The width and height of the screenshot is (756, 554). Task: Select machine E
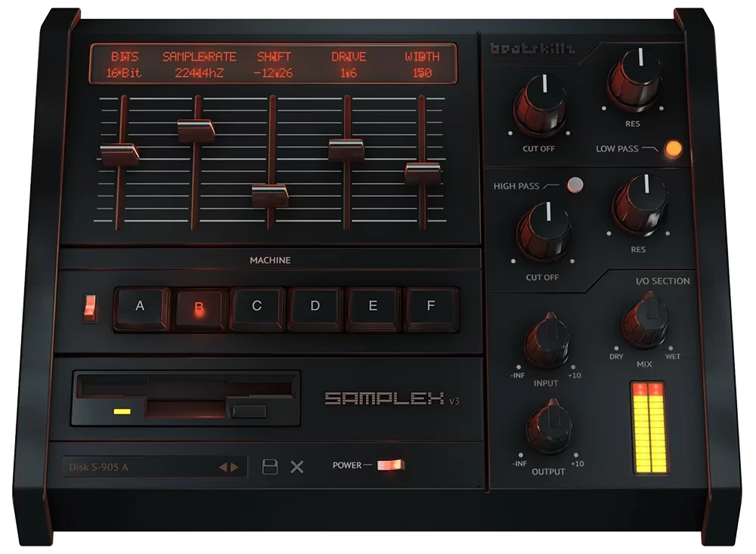pos(373,308)
